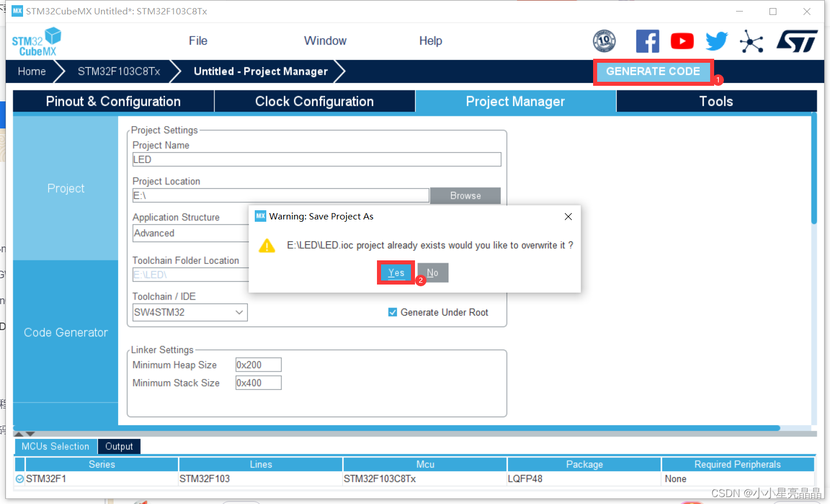Image resolution: width=830 pixels, height=504 pixels.
Task: Minimize the STM32CubeMX window
Action: click(x=740, y=12)
